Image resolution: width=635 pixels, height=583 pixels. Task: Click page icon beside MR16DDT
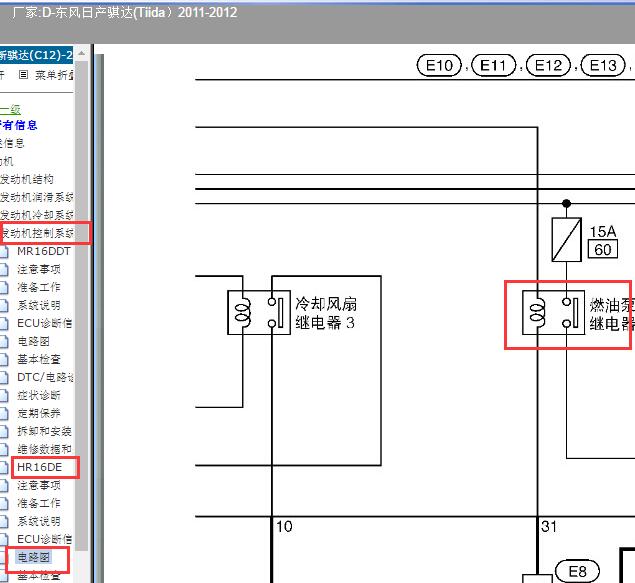[x=4, y=251]
